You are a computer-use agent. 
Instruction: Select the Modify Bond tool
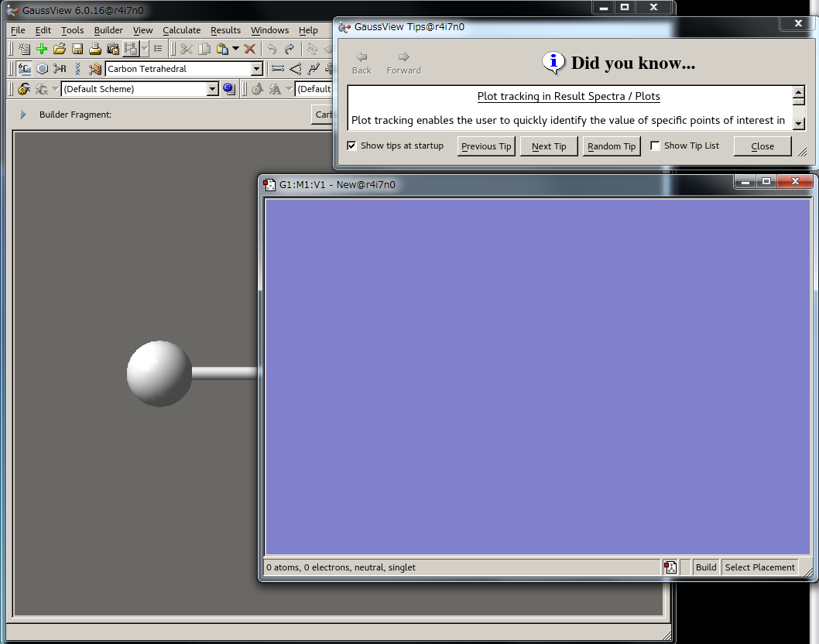tap(278, 69)
